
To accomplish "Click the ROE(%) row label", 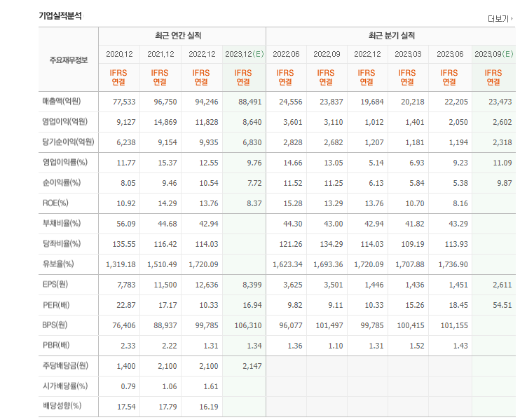I will point(55,203).
